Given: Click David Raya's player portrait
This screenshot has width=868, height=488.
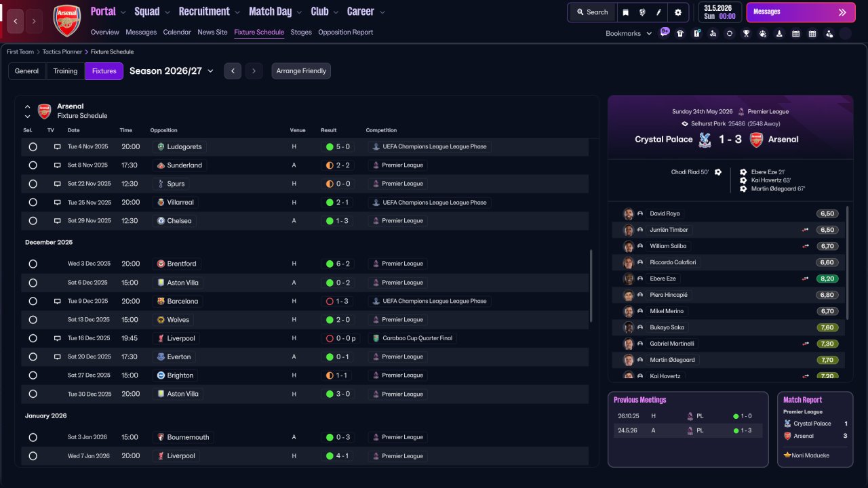Looking at the screenshot, I should tap(629, 213).
